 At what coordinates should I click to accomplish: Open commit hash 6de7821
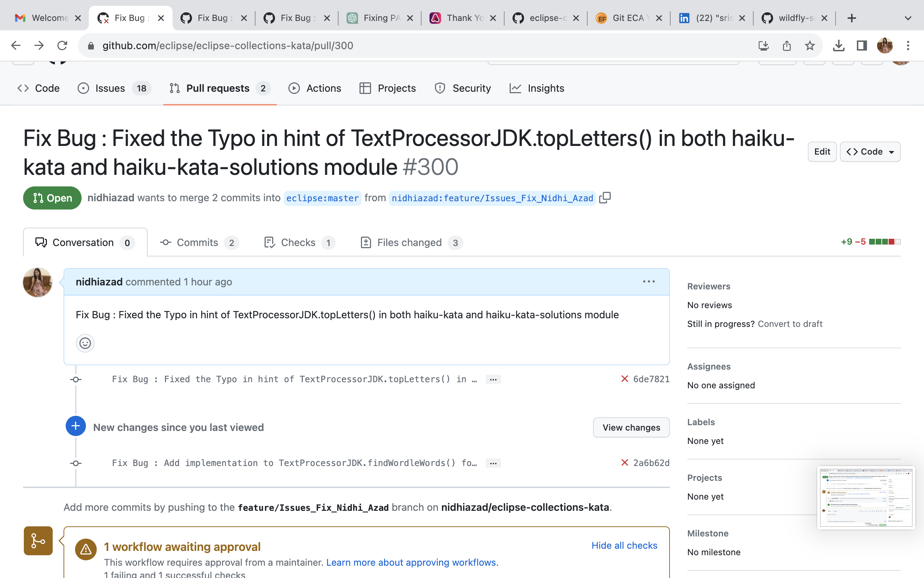[651, 379]
